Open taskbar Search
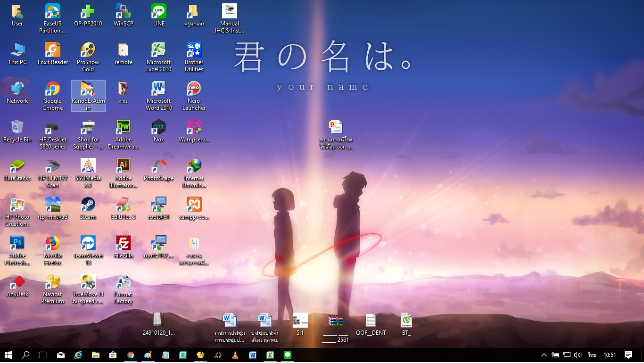This screenshot has height=363, width=644. click(26, 355)
